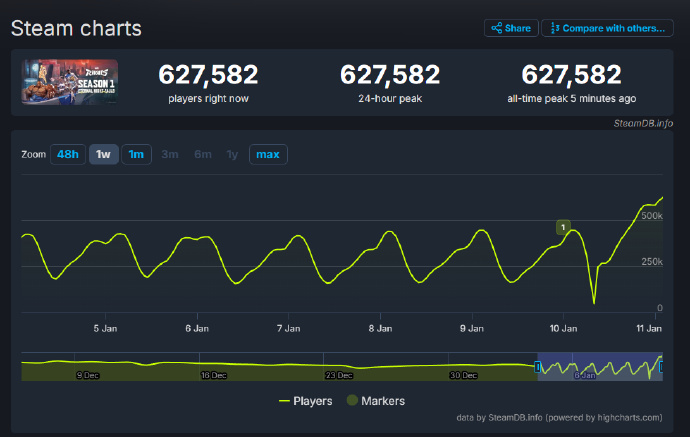The image size is (690, 437).
Task: Select the 1y zoom option
Action: click(232, 154)
